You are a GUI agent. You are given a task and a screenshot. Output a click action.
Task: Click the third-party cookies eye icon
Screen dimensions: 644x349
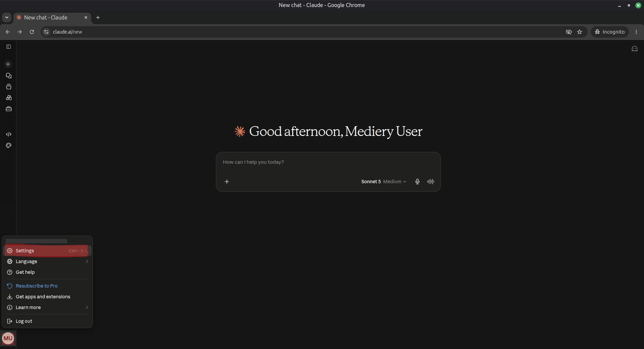point(569,32)
